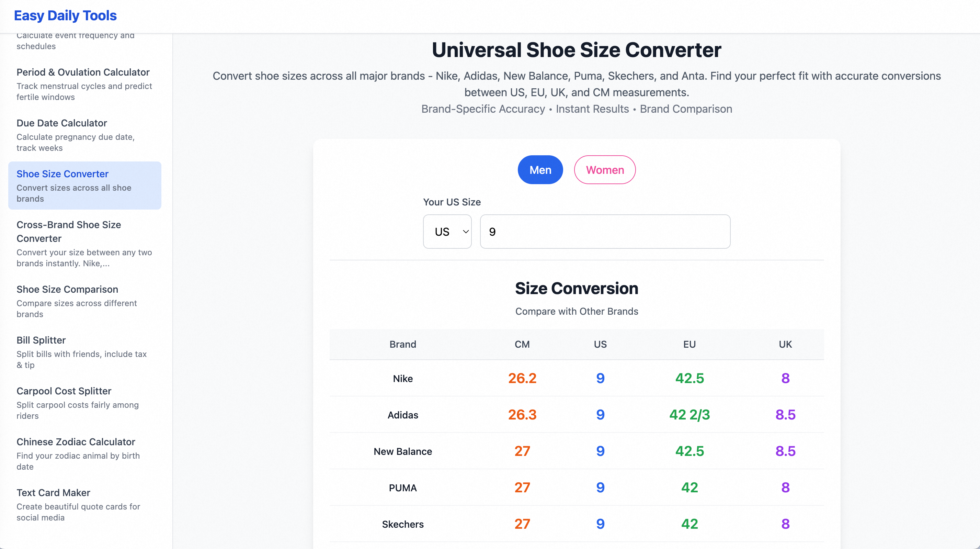Viewport: 980px width, 549px height.
Task: Click Adidas EU value 42 2/3
Action: [x=690, y=415]
